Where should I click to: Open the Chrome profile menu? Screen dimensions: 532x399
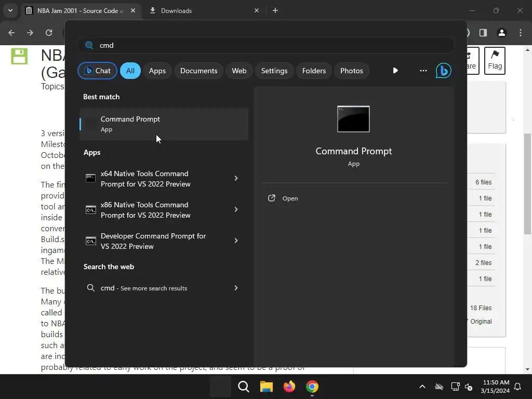click(x=502, y=33)
